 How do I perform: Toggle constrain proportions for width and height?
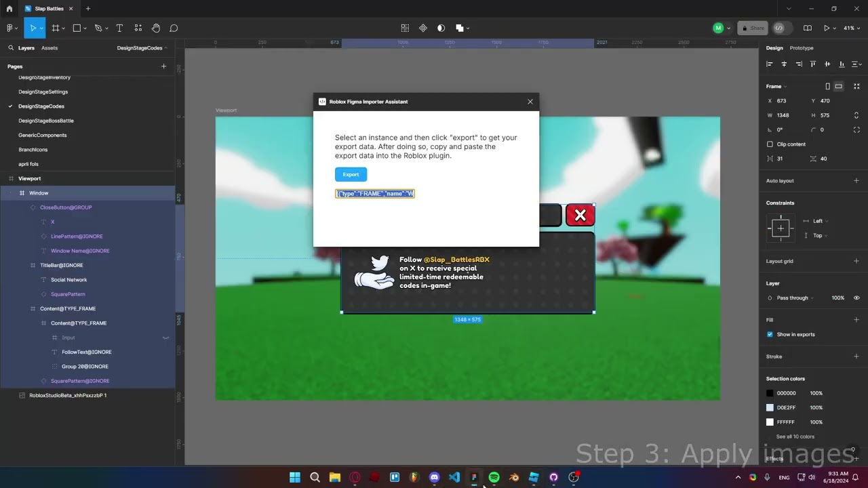[856, 115]
